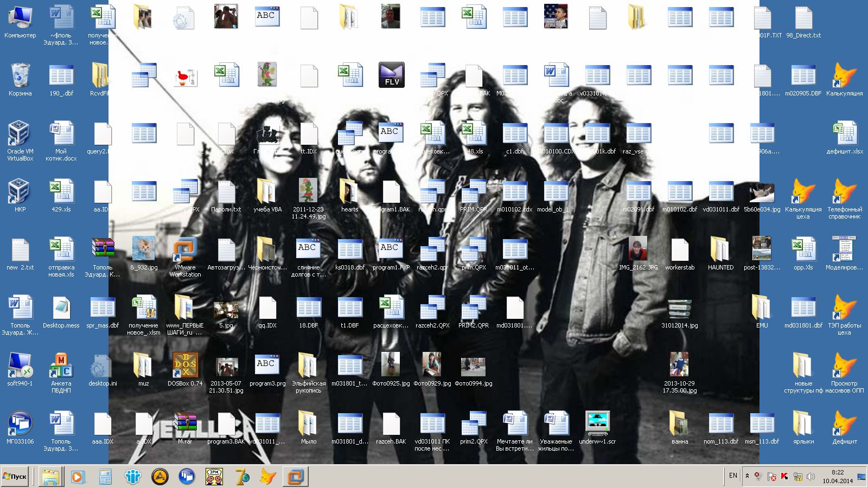This screenshot has width=868, height=488.
Task: Select the НКР VirtualBox shortcut
Action: (x=20, y=195)
